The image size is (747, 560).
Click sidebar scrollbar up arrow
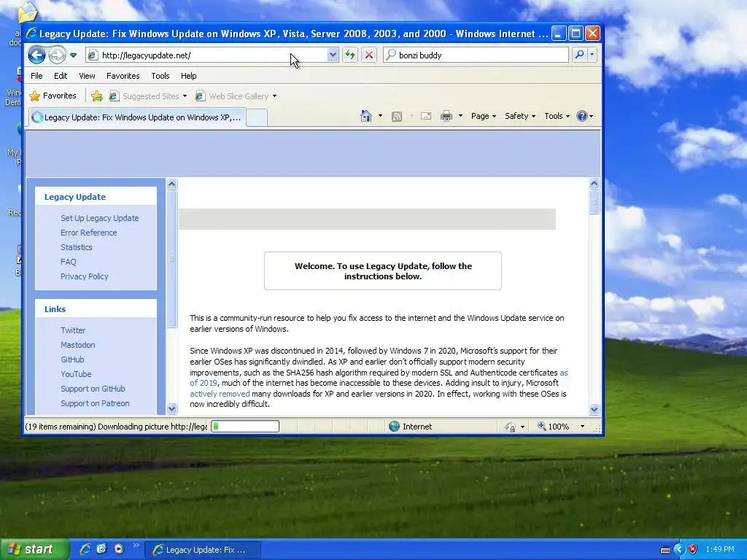172,184
